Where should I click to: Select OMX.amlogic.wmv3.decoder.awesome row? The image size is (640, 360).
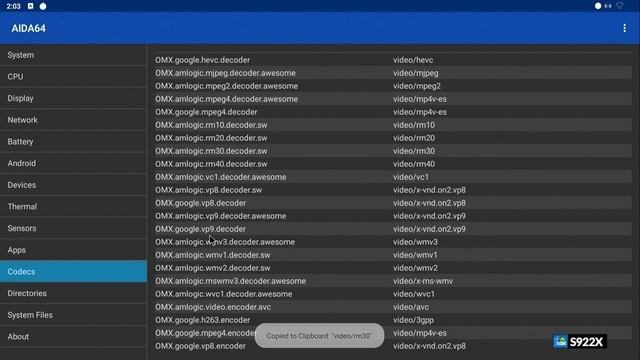pos(393,242)
